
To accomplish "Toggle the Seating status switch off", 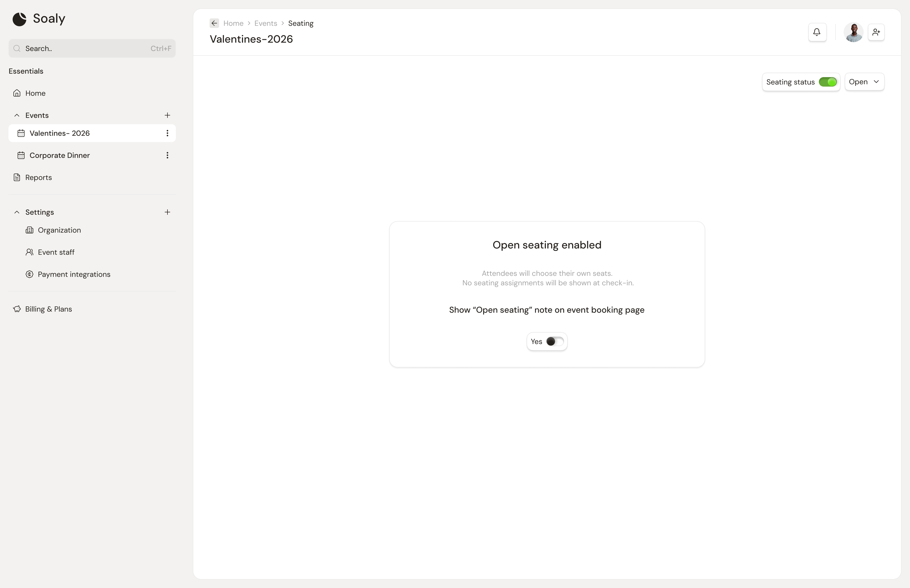I will [x=828, y=82].
